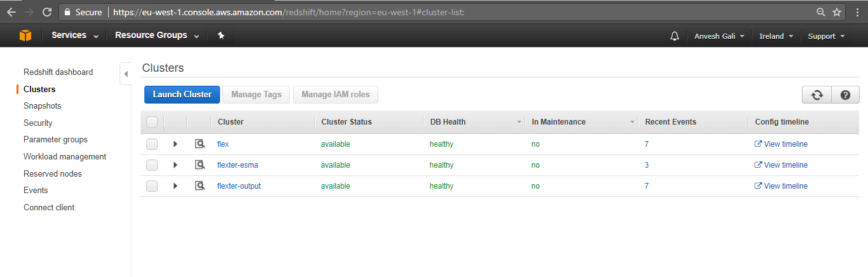Open the In Maintenance column filter arrow
868x277 pixels.
point(633,122)
